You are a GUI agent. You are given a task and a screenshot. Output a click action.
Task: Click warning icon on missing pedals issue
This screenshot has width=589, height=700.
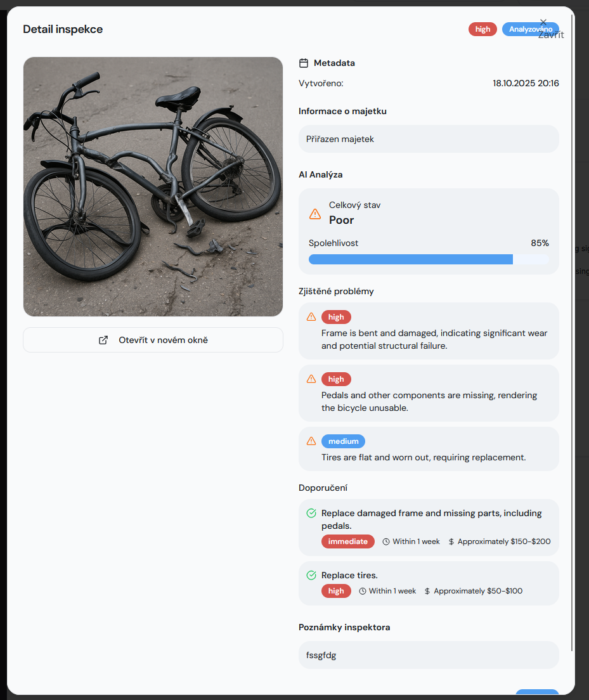(311, 379)
